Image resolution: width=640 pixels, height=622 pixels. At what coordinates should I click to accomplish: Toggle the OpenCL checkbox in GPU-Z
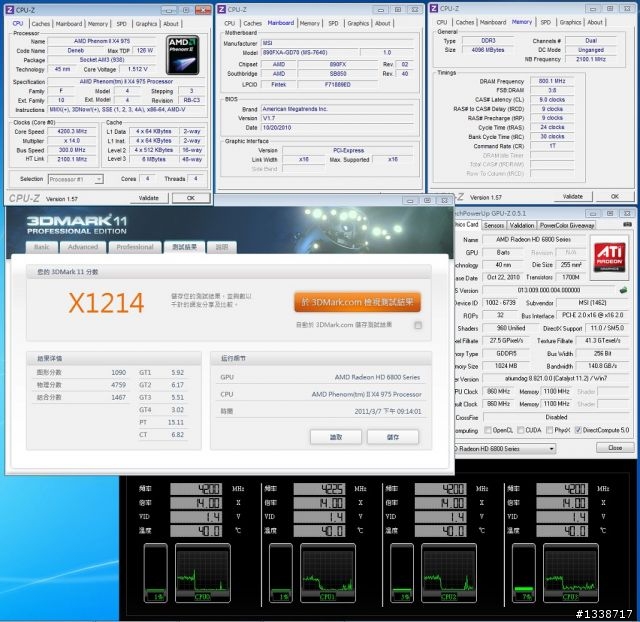[487, 430]
